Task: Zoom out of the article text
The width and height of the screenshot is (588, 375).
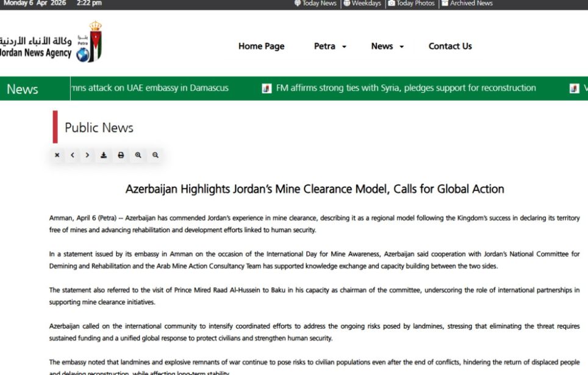Action: 156,155
